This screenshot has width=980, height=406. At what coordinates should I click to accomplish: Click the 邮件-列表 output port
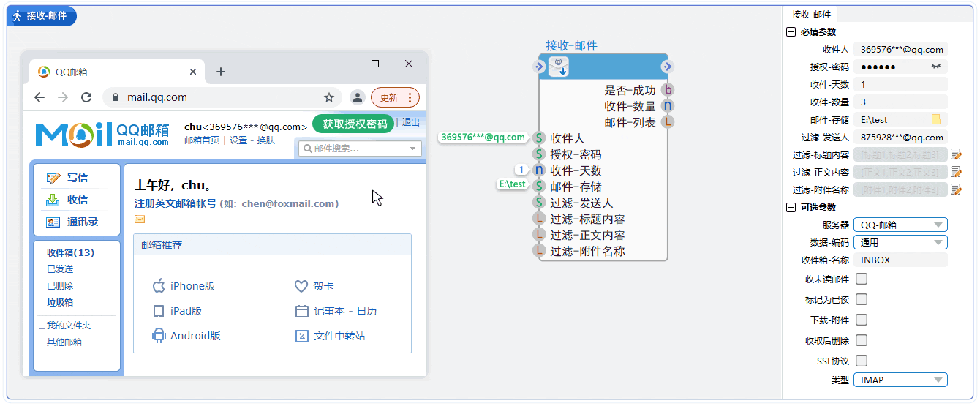[x=667, y=122]
